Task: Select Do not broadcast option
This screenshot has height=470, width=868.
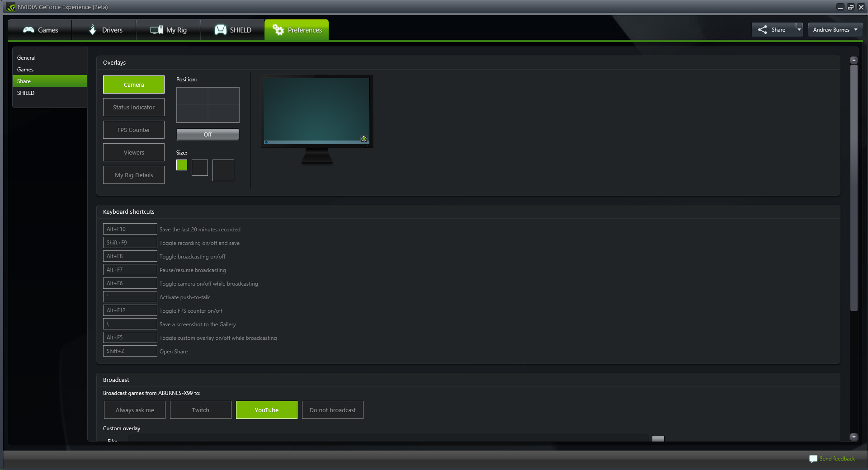Action: [x=333, y=410]
